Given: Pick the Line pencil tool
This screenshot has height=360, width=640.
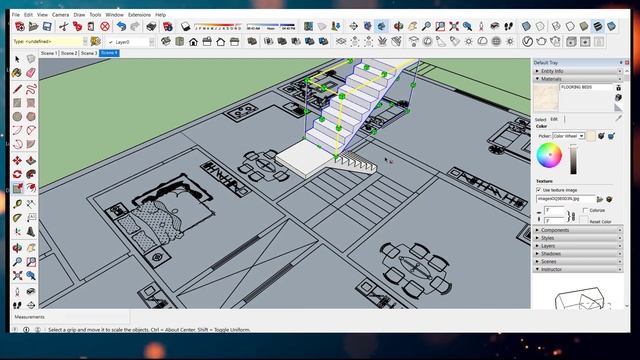Looking at the screenshot, I should tap(17, 89).
